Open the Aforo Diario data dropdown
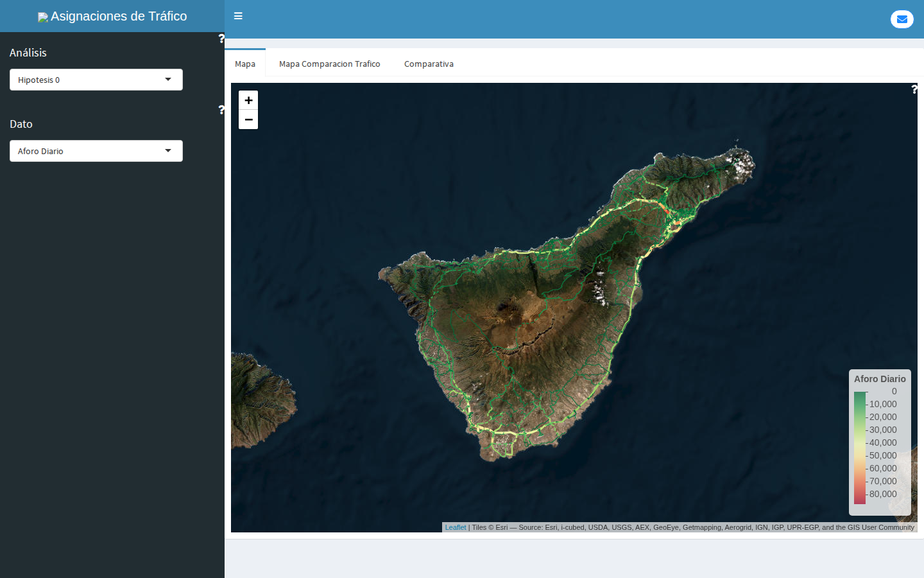 coord(96,151)
